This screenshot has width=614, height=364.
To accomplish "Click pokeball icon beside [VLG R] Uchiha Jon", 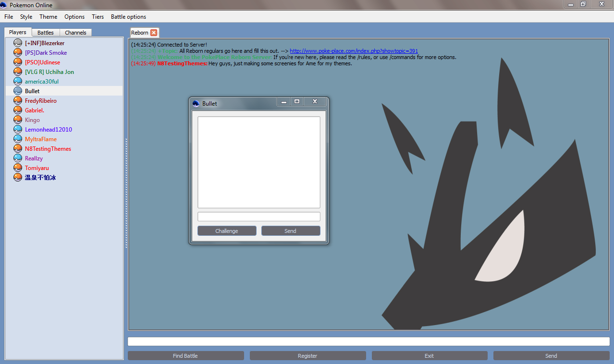I will (18, 72).
